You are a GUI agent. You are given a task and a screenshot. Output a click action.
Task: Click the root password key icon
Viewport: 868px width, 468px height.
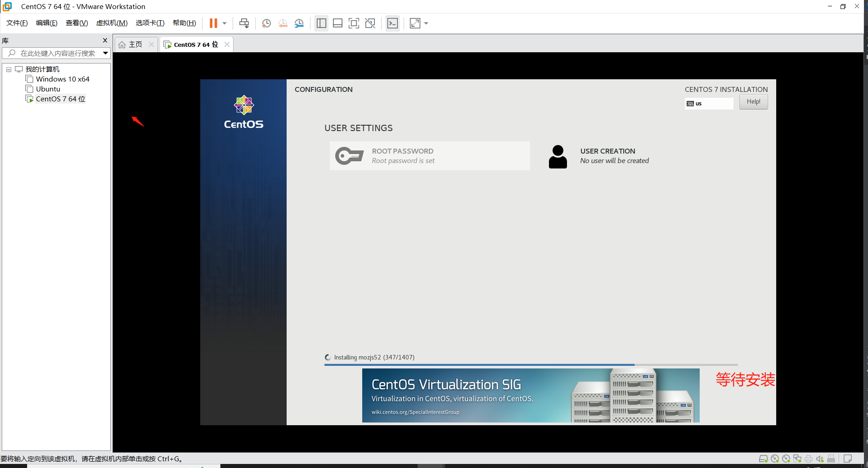point(349,156)
